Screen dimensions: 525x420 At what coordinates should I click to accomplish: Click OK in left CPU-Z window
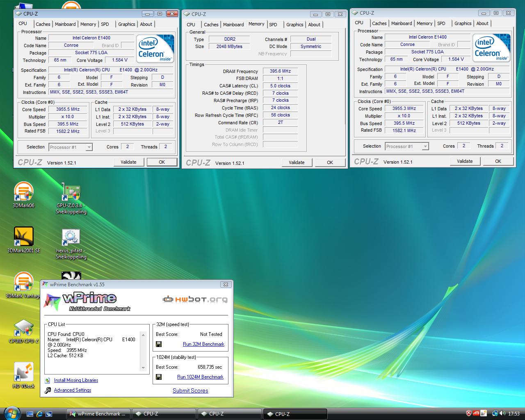pyautogui.click(x=162, y=162)
